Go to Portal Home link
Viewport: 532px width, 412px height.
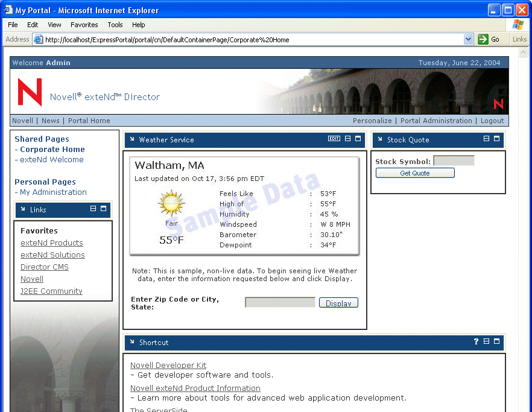tap(89, 121)
